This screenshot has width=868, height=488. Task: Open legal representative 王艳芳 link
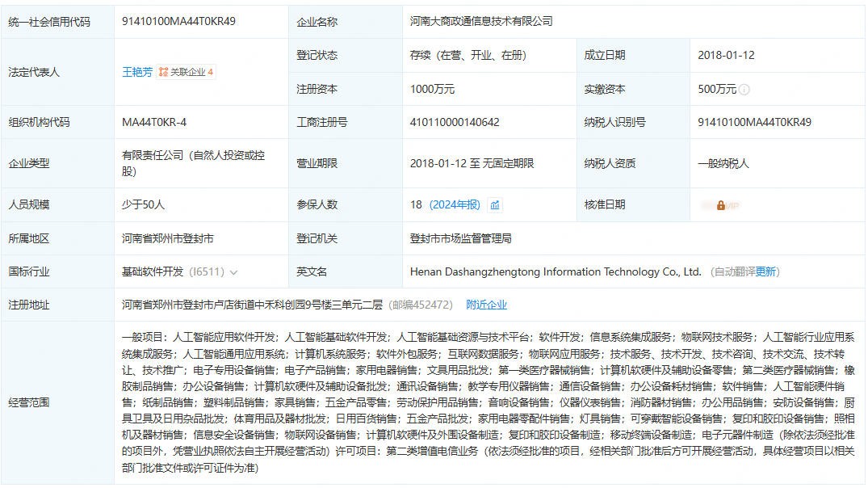136,72
